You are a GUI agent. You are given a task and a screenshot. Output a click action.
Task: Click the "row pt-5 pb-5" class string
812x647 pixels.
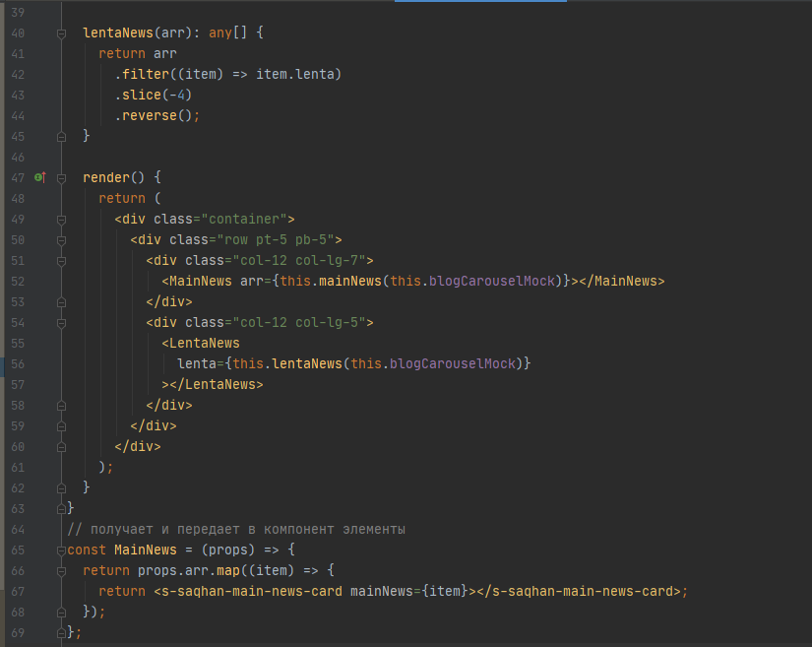coord(276,240)
